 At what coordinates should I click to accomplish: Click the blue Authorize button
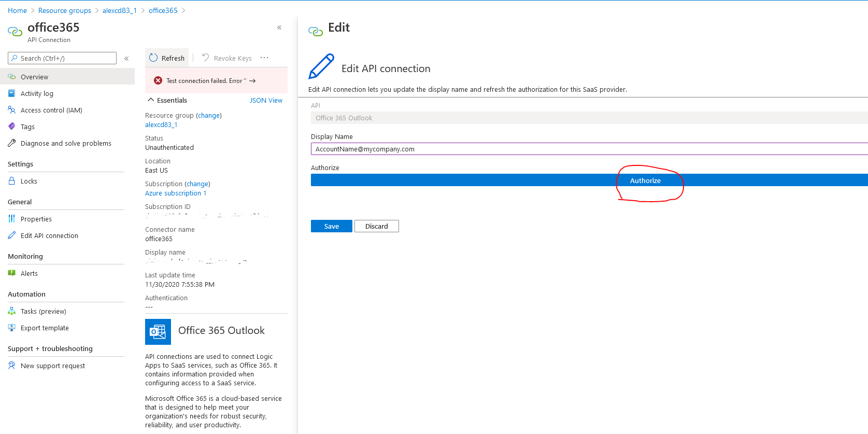(589, 180)
